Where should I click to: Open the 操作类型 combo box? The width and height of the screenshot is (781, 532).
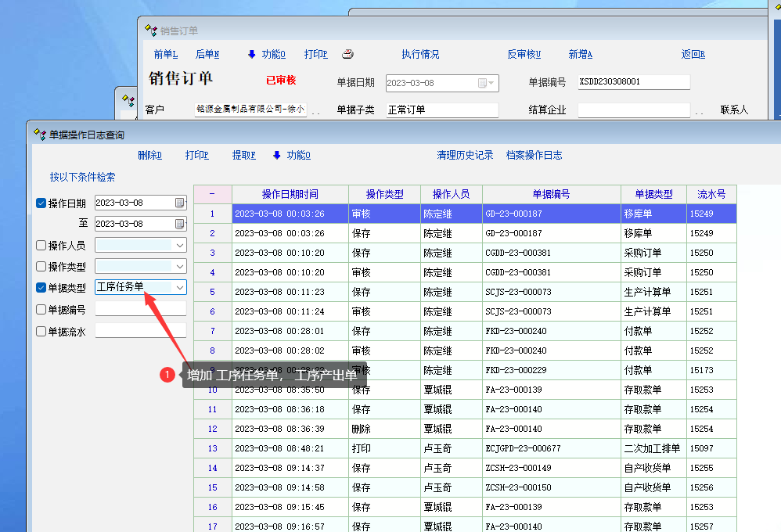click(180, 266)
